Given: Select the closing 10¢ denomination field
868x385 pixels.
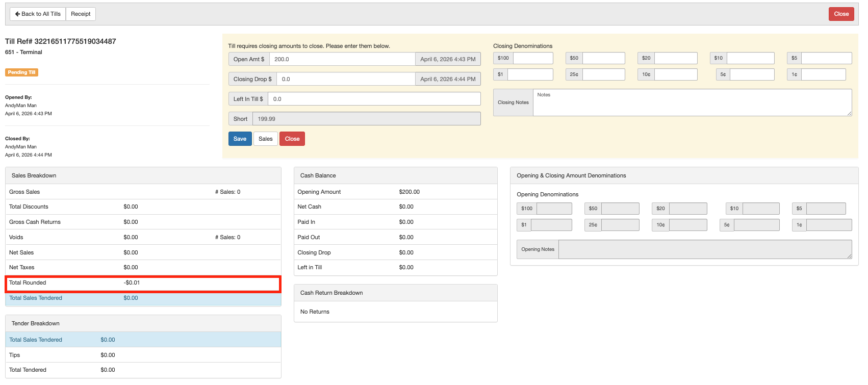Looking at the screenshot, I should pos(676,74).
